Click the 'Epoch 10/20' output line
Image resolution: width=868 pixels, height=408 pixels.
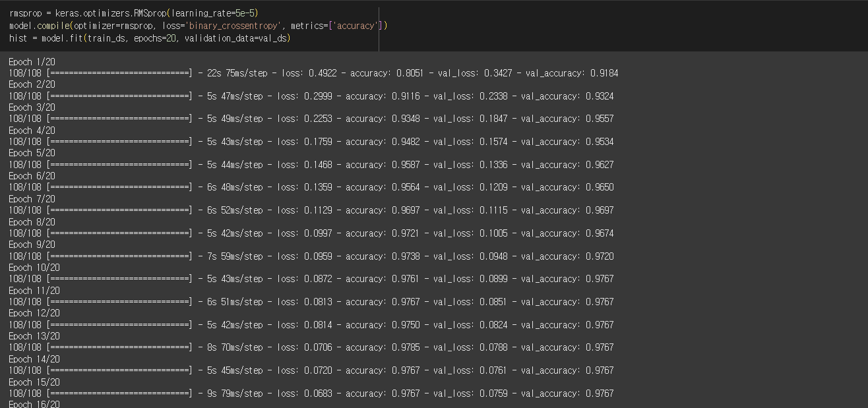34,268
